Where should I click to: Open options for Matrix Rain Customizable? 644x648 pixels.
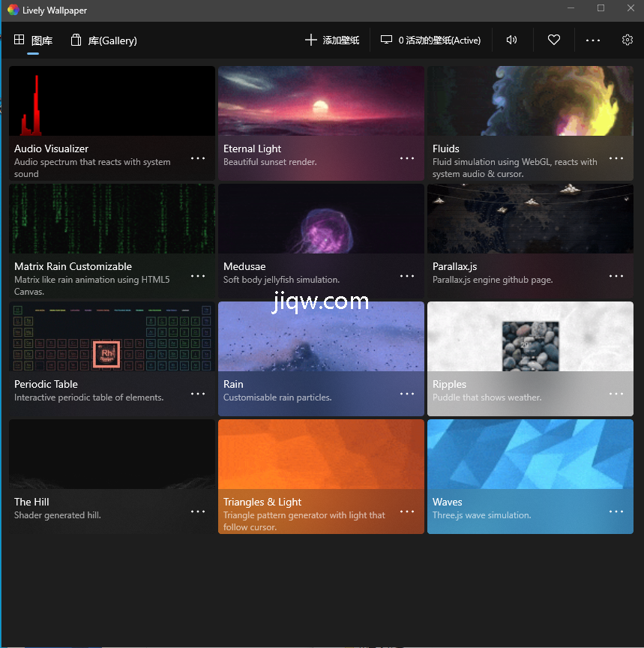(x=198, y=276)
